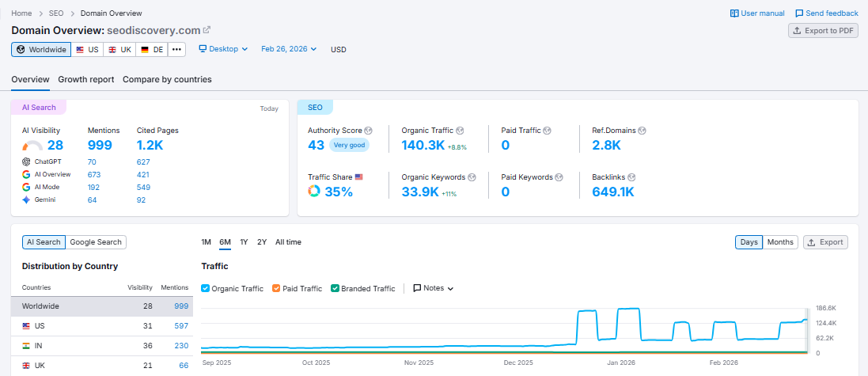
Task: Select the 2Y time range
Action: tap(262, 242)
